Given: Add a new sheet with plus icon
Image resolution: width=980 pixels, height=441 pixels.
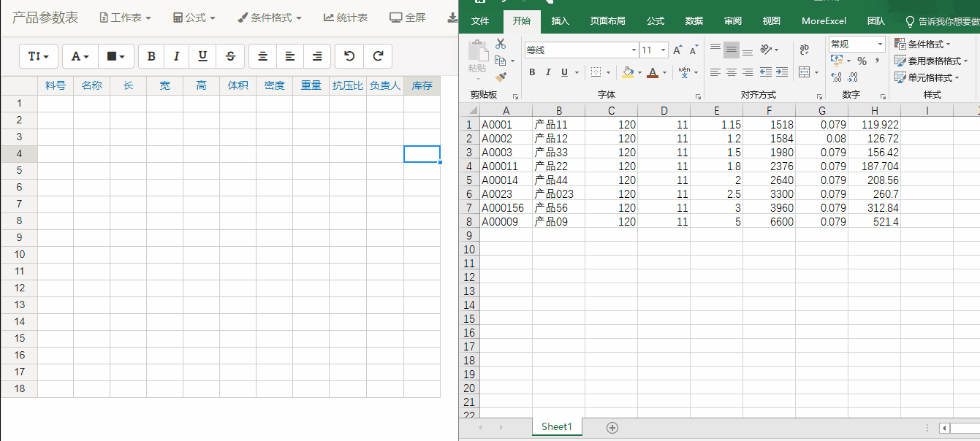Looking at the screenshot, I should pyautogui.click(x=612, y=427).
